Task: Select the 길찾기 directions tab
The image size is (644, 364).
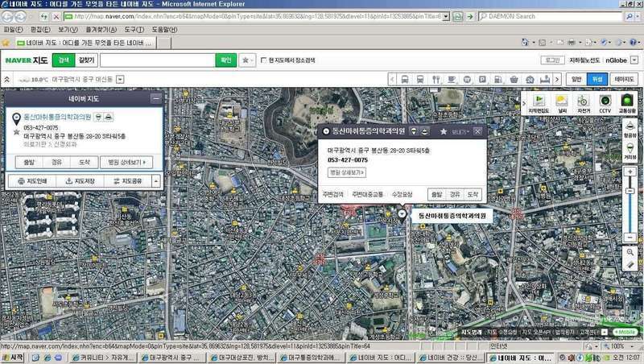Action: coord(86,60)
